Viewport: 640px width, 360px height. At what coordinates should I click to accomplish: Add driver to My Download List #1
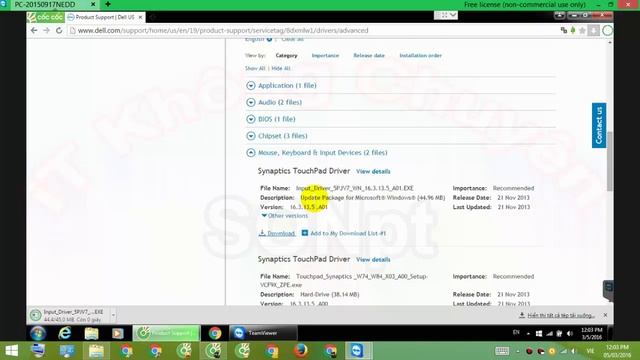348,233
